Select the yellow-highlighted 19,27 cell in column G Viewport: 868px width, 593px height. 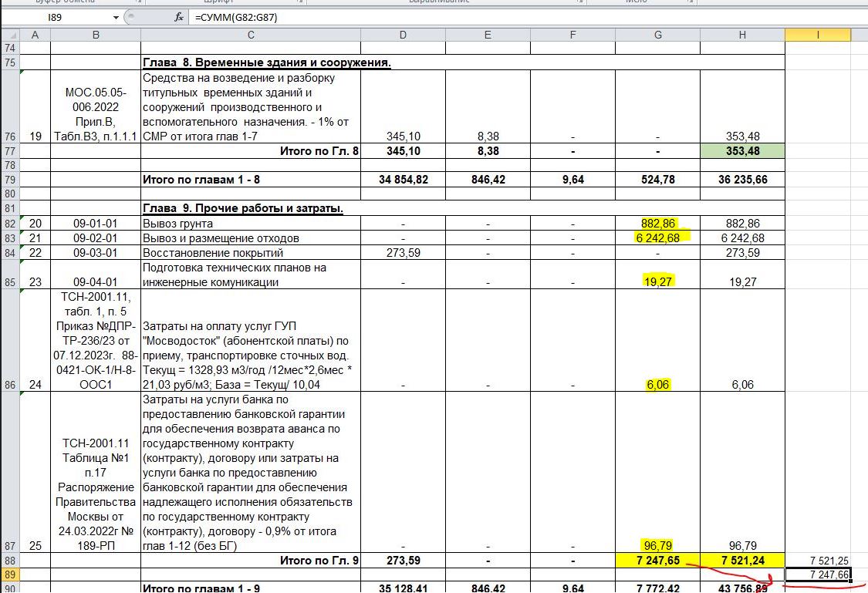click(x=657, y=275)
